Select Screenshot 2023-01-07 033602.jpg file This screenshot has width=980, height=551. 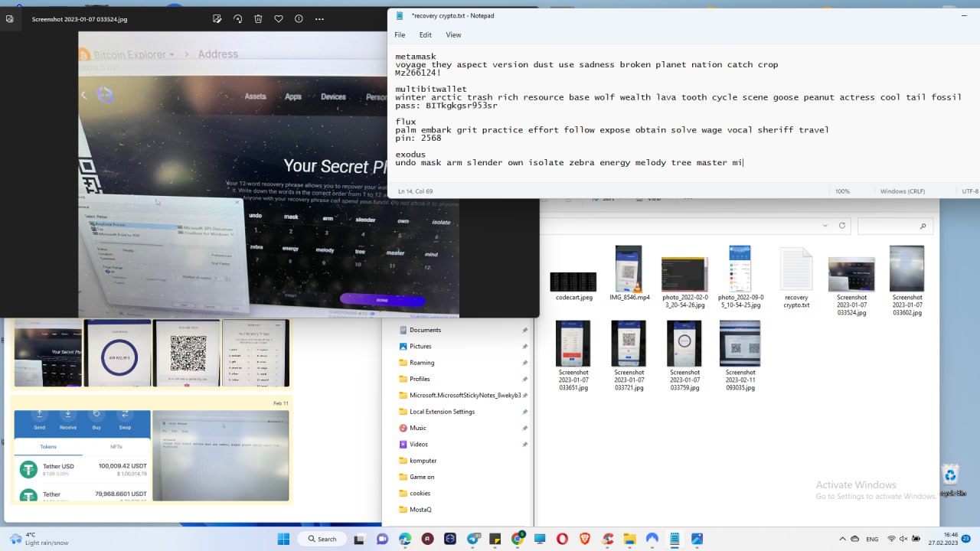click(907, 280)
